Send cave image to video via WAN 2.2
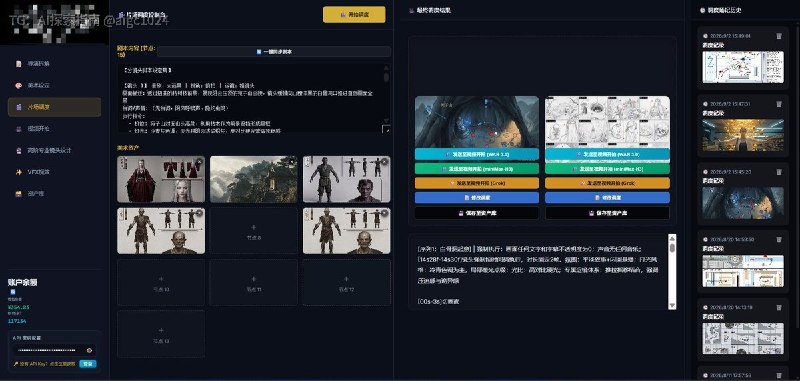This screenshot has height=381, width=800. click(x=477, y=154)
